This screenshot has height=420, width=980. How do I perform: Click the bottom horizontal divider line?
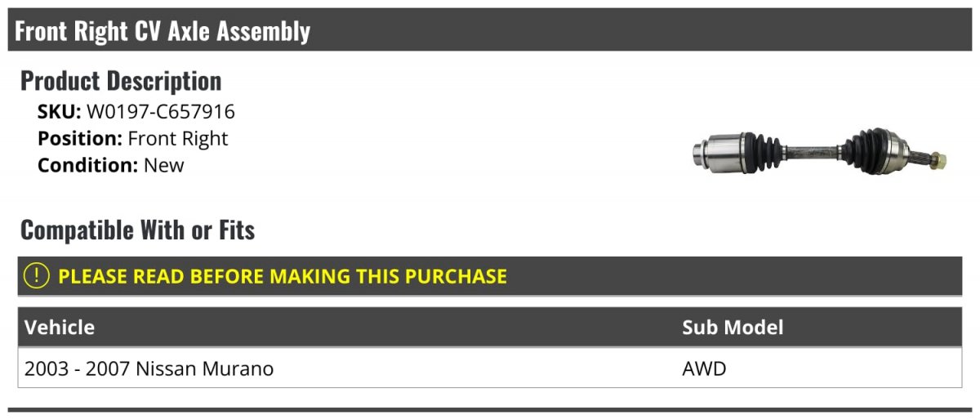490,409
